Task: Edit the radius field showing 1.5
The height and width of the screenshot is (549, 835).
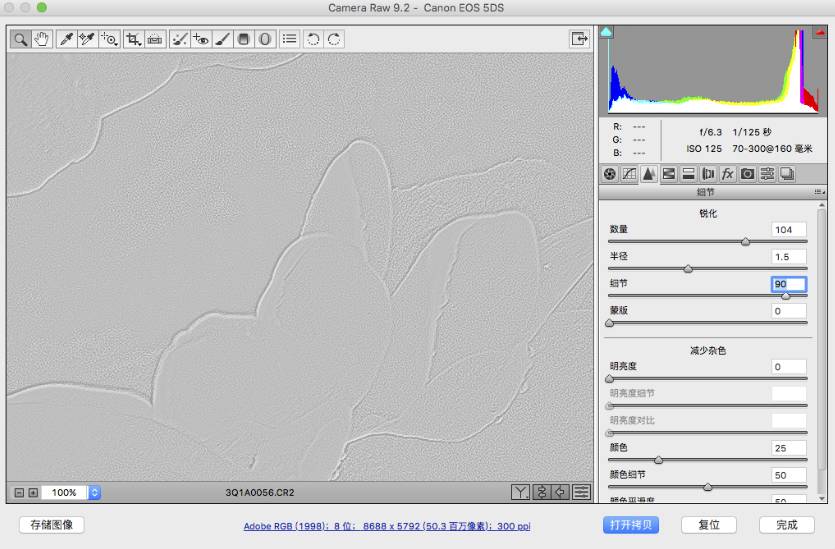Action: click(789, 257)
